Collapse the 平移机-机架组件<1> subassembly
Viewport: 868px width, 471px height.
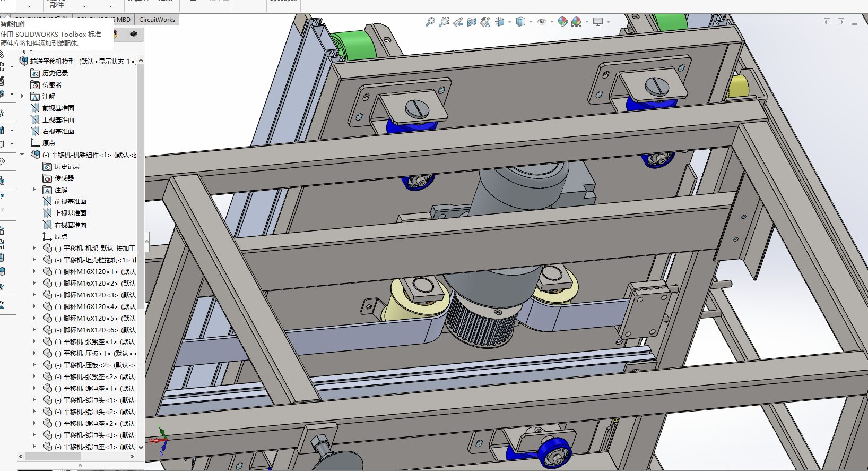click(22, 155)
